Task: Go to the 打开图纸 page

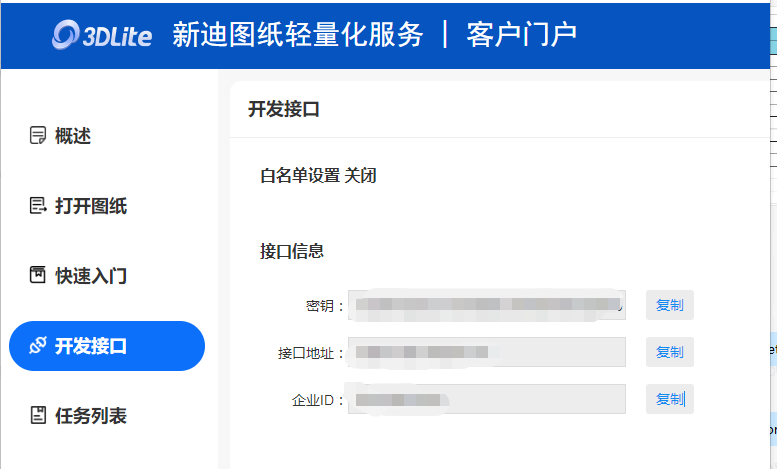Action: click(90, 206)
